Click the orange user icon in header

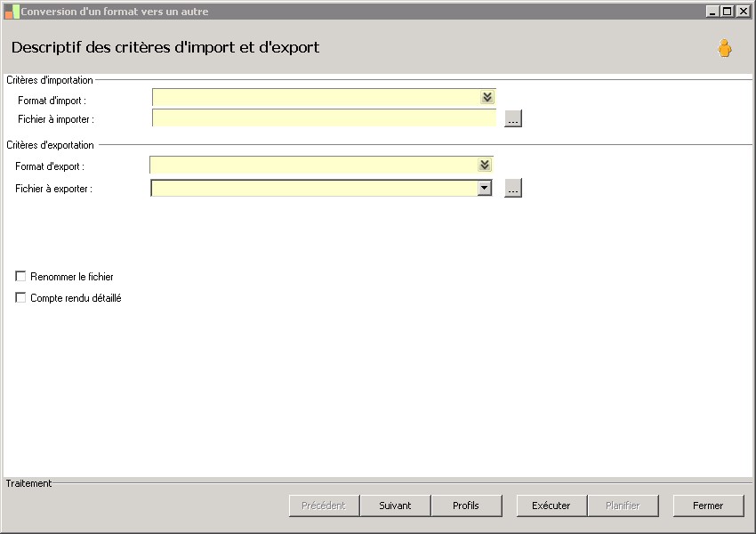(x=724, y=49)
